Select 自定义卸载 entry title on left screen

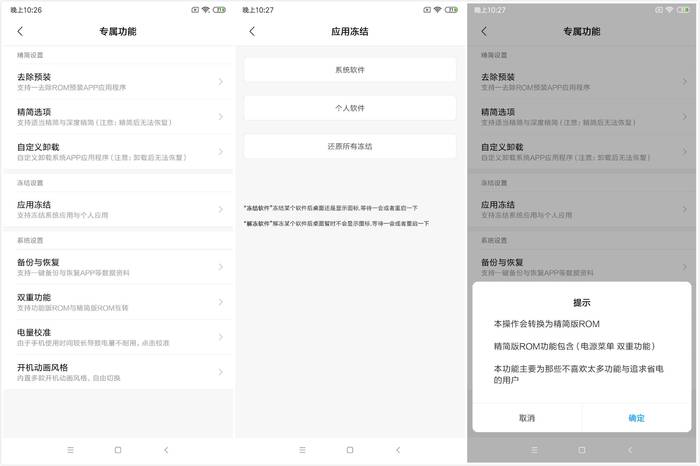(x=38, y=147)
